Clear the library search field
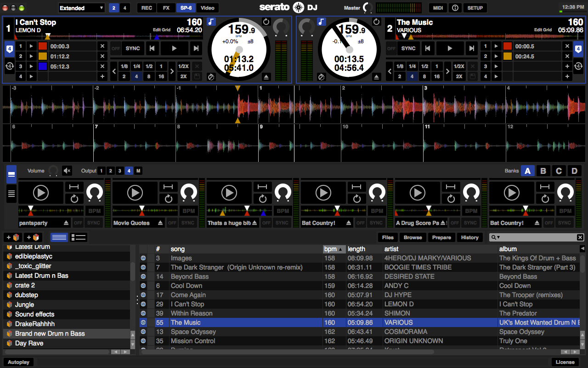 click(x=580, y=237)
